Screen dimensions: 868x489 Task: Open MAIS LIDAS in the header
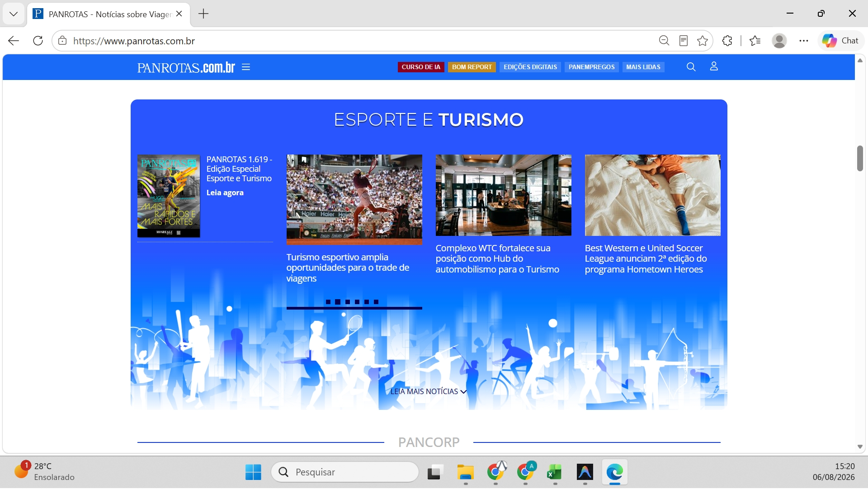click(643, 67)
